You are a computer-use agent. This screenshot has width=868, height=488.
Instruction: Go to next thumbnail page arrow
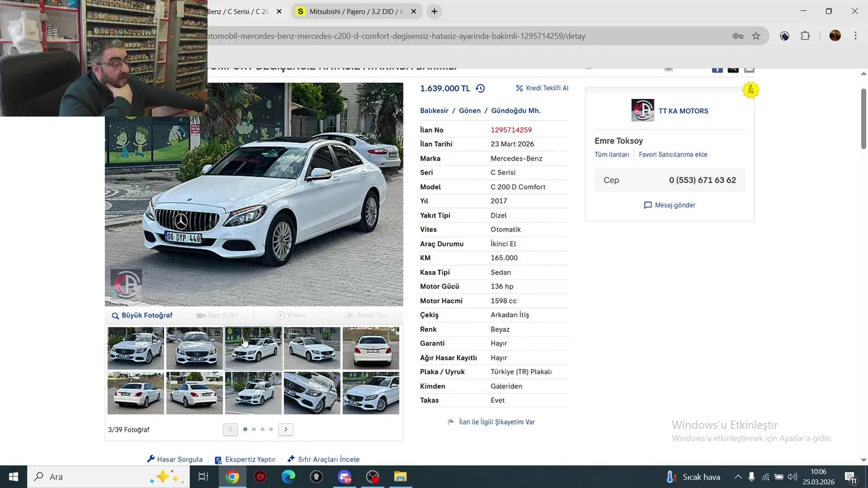(286, 429)
